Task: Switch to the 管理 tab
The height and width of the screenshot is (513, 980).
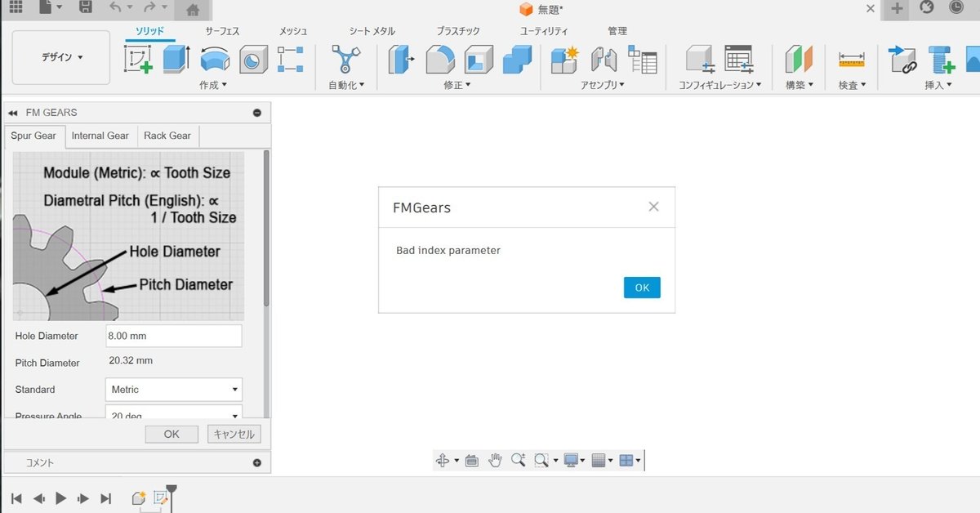Action: click(617, 31)
